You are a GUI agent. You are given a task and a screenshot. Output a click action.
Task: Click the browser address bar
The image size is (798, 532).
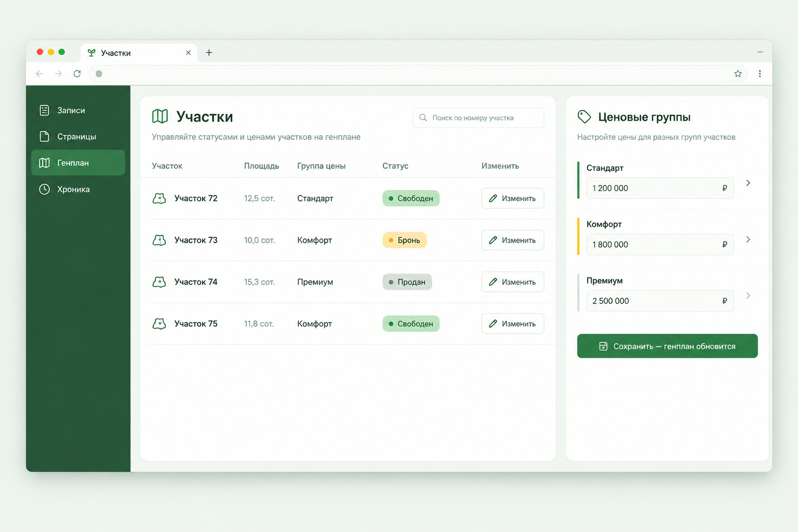418,74
